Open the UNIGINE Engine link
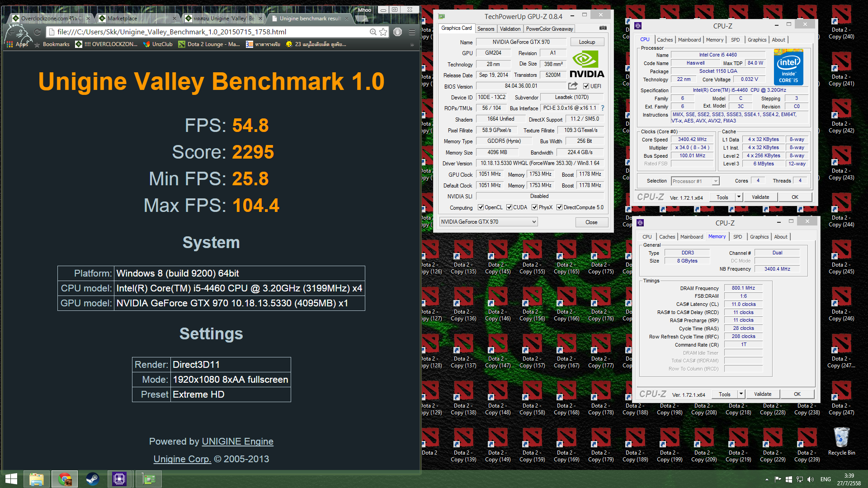The image size is (868, 488). [237, 441]
